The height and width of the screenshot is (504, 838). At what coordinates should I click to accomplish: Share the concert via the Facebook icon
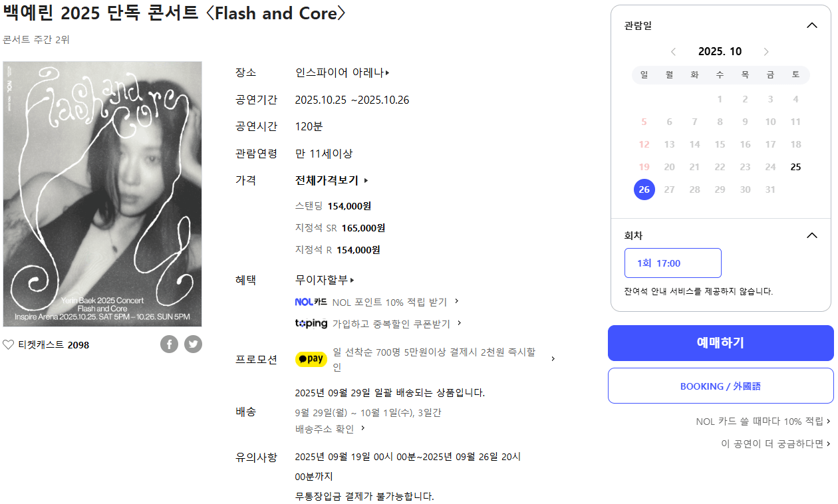tap(169, 344)
